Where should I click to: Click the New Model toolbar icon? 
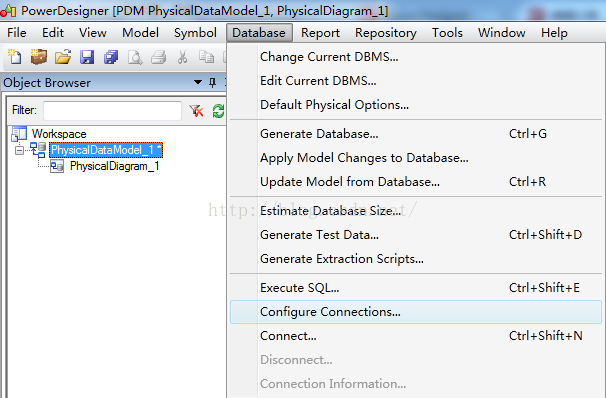[x=15, y=57]
